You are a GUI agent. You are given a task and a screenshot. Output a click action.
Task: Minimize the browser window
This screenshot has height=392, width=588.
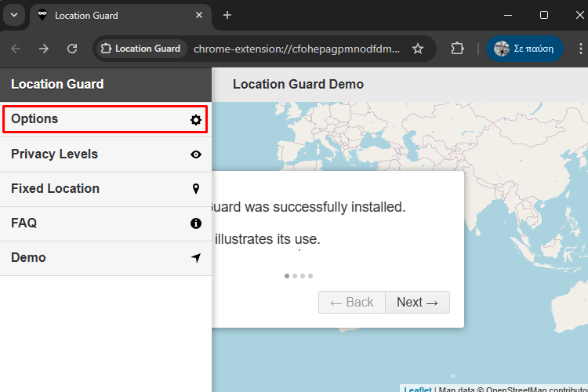pyautogui.click(x=508, y=15)
